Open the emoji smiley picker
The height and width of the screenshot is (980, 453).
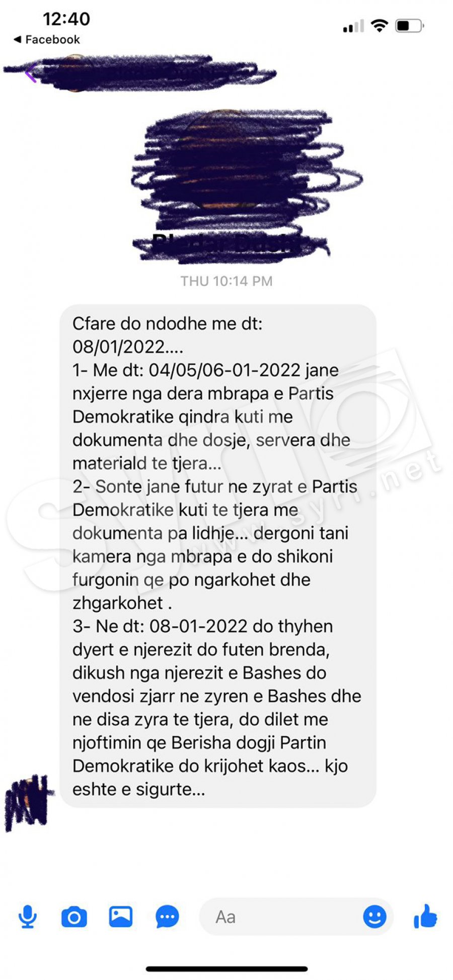pyautogui.click(x=375, y=917)
